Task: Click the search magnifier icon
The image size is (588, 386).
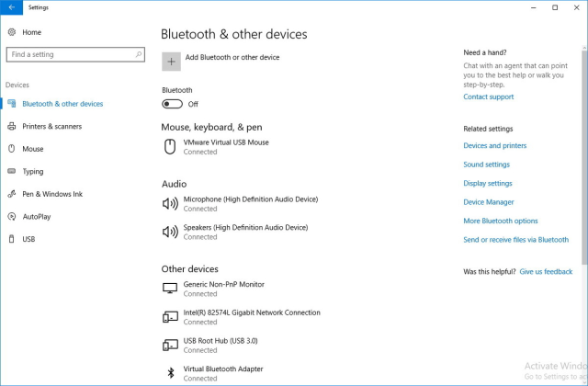Action: tap(139, 54)
